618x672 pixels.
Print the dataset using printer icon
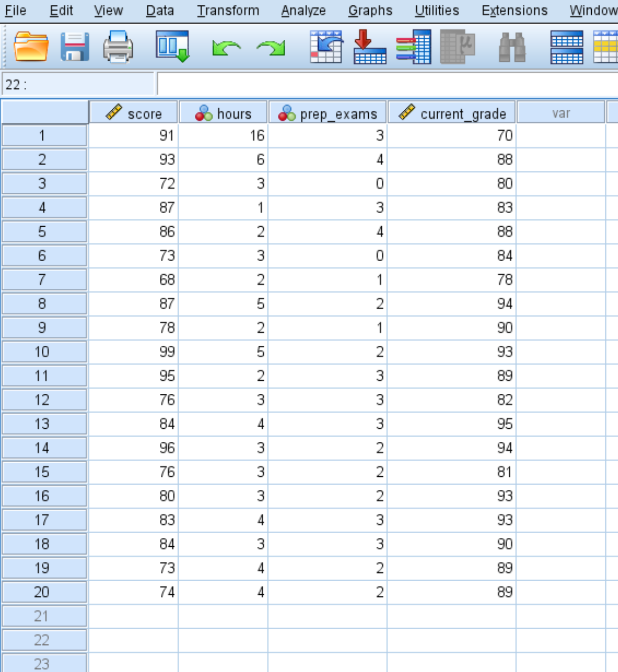(x=118, y=47)
